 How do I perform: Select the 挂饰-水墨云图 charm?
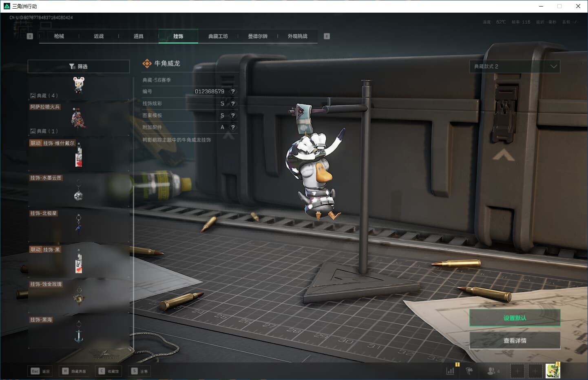click(x=78, y=190)
